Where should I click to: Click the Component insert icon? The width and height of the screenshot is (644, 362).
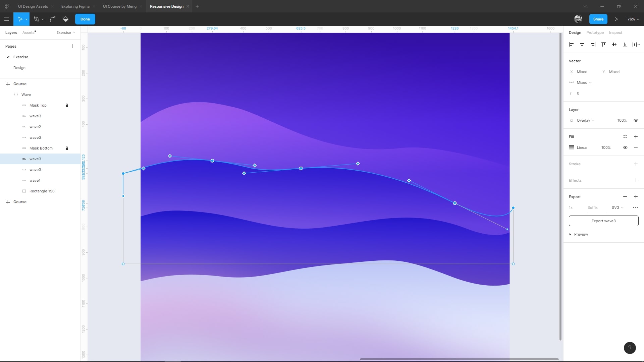click(x=65, y=19)
